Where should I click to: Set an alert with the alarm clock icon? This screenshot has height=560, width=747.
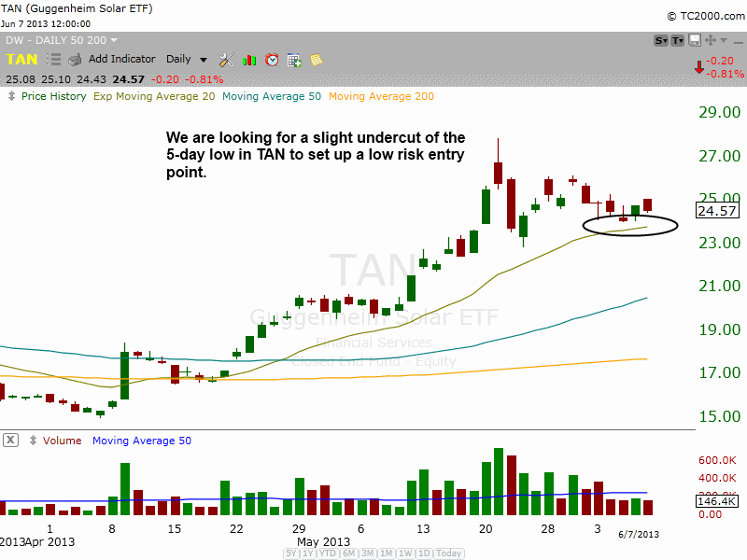272,60
